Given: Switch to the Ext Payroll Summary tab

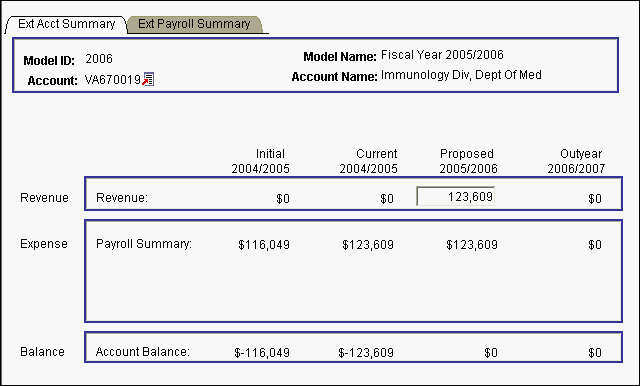Looking at the screenshot, I should (194, 24).
